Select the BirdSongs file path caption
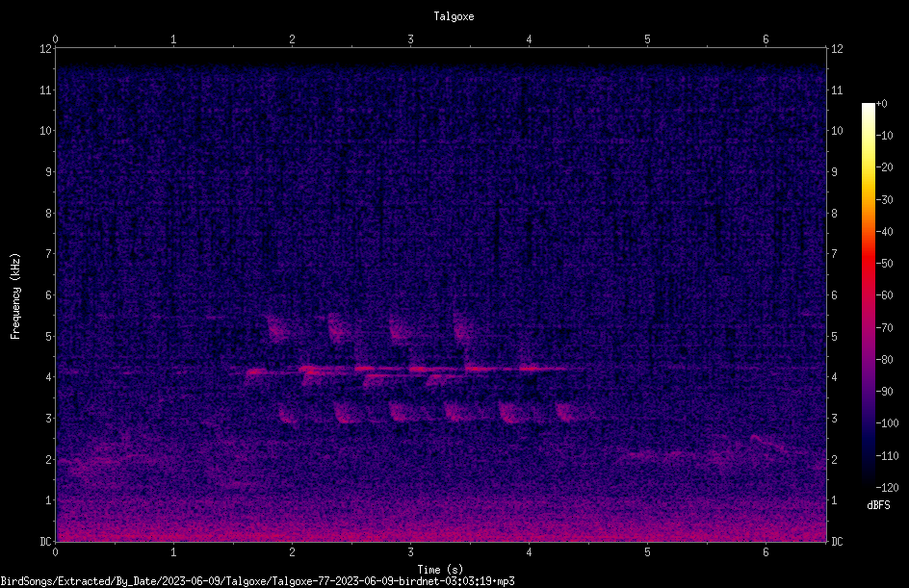The width and height of the screenshot is (909, 588). click(257, 581)
